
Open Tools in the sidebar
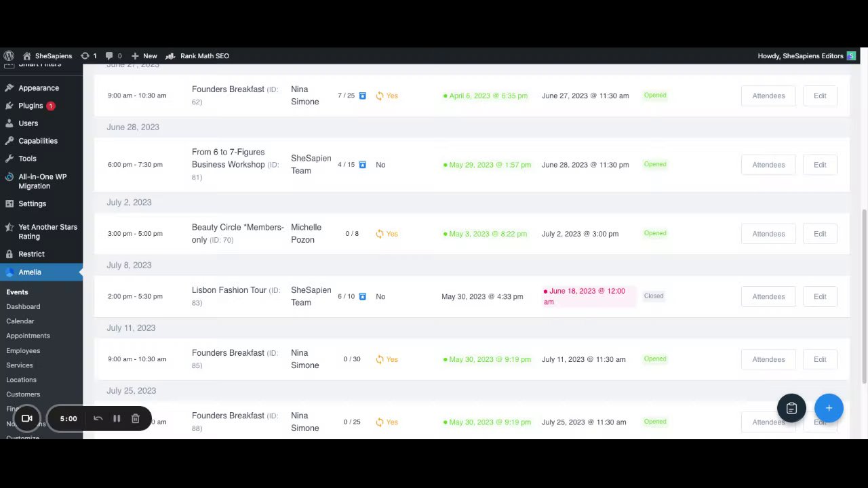click(27, 159)
